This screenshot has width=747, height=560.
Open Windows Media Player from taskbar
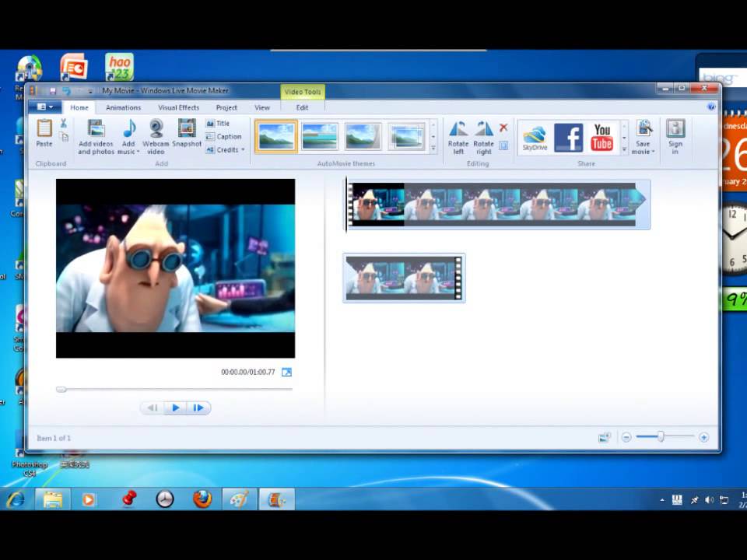pyautogui.click(x=89, y=499)
